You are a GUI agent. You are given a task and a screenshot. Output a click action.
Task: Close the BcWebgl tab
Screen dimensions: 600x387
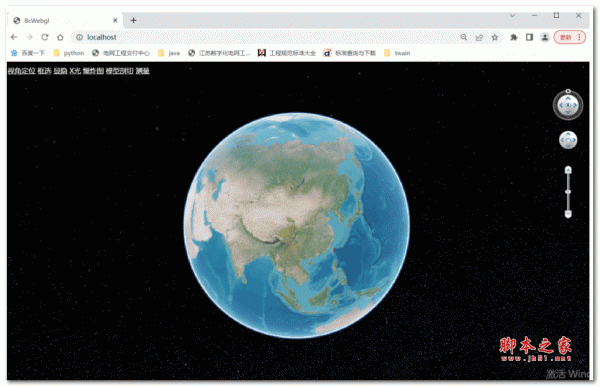[115, 20]
